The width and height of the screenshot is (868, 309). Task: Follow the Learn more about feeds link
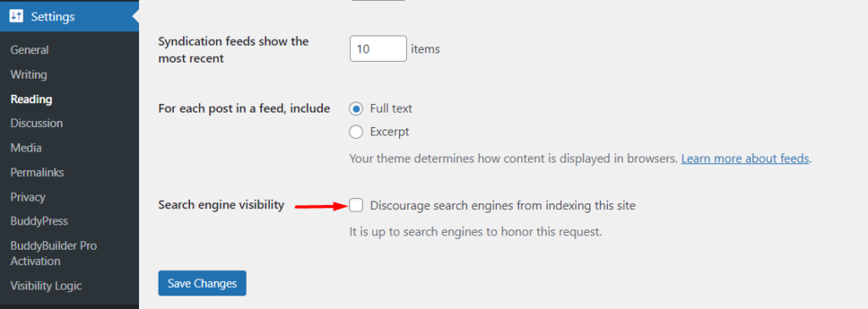(x=745, y=158)
